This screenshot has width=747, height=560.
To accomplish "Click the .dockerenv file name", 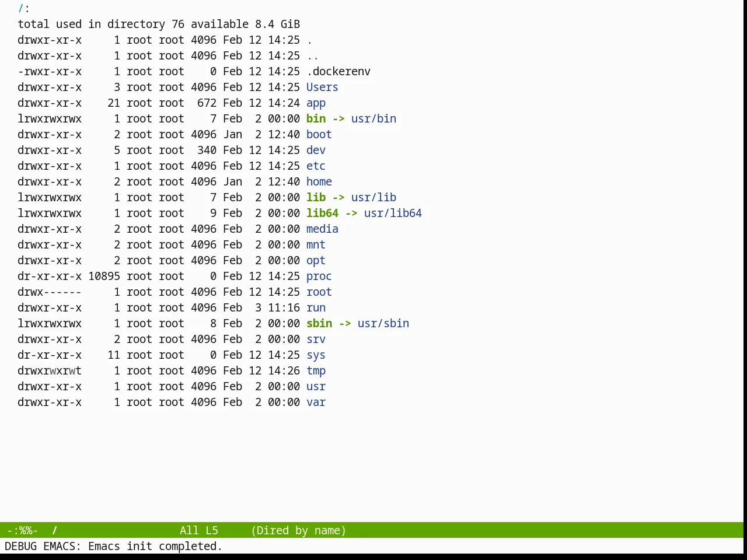I will coord(338,71).
